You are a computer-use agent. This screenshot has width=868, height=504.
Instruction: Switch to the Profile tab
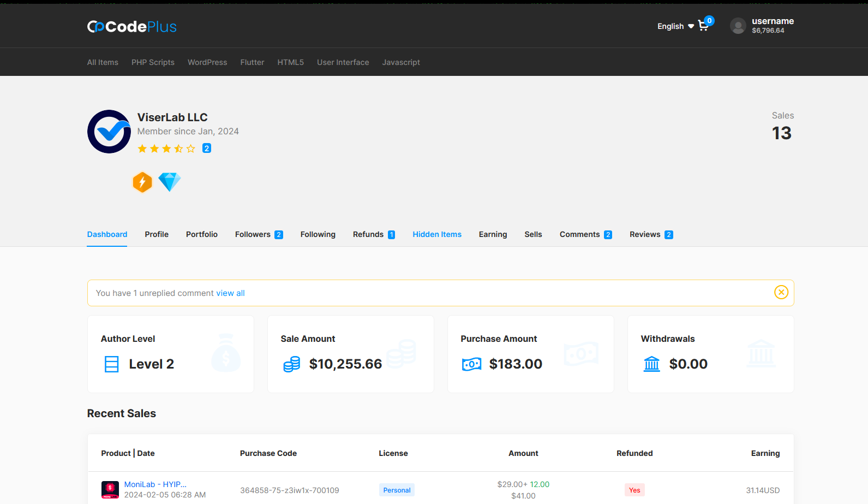coord(157,234)
